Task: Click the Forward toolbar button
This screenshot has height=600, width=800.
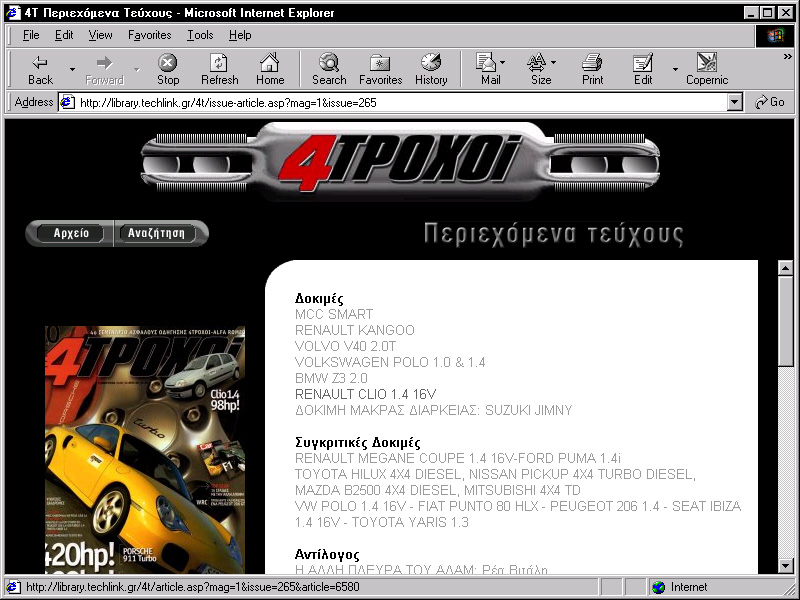Action: [x=105, y=70]
